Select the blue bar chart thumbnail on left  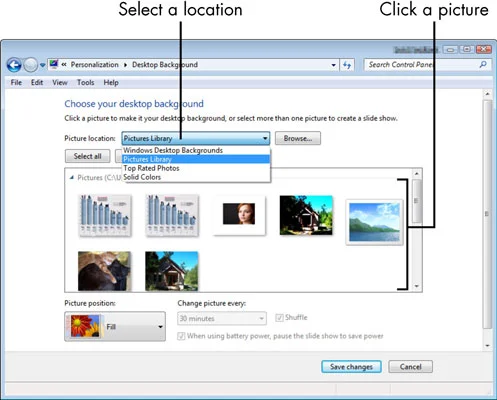pyautogui.click(x=105, y=216)
